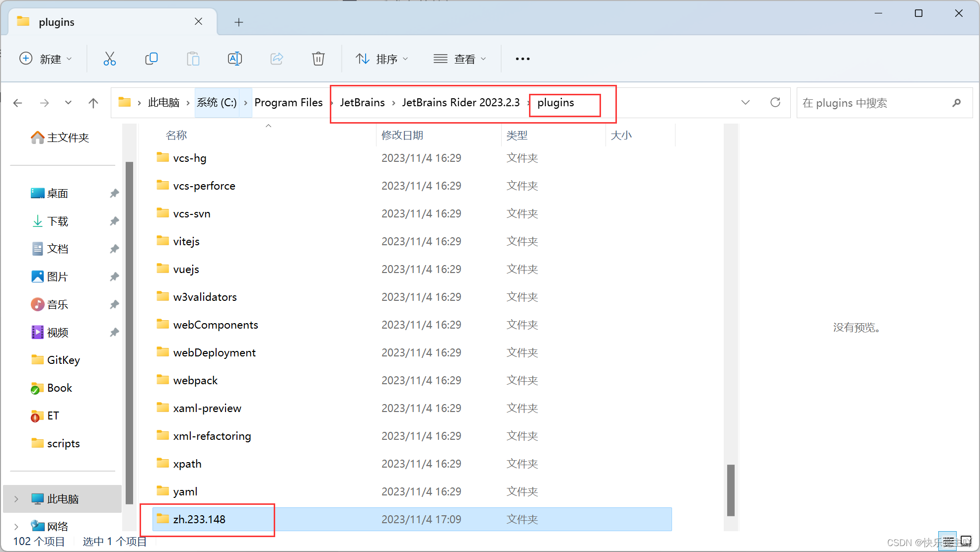
Task: Click the folder icon at address bar start
Action: [124, 102]
